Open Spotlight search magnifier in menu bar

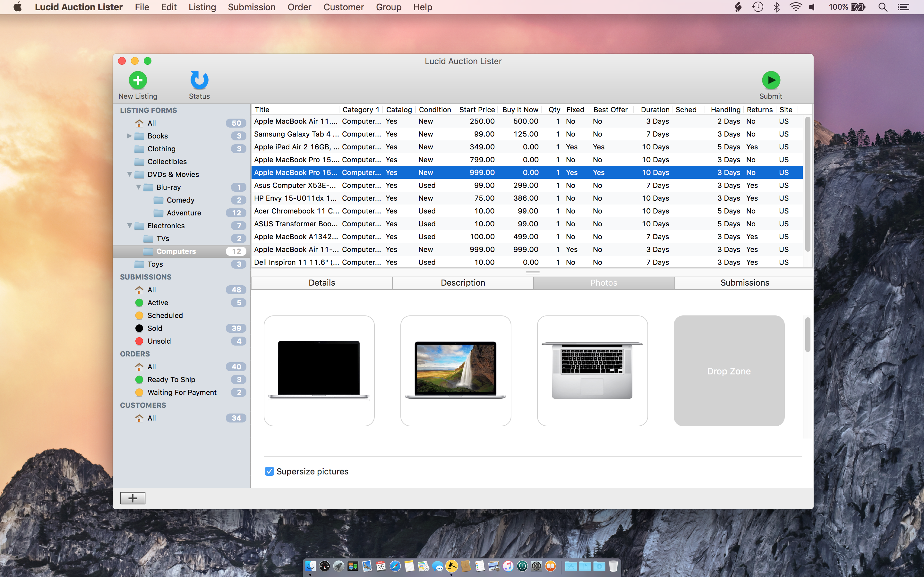click(x=882, y=7)
